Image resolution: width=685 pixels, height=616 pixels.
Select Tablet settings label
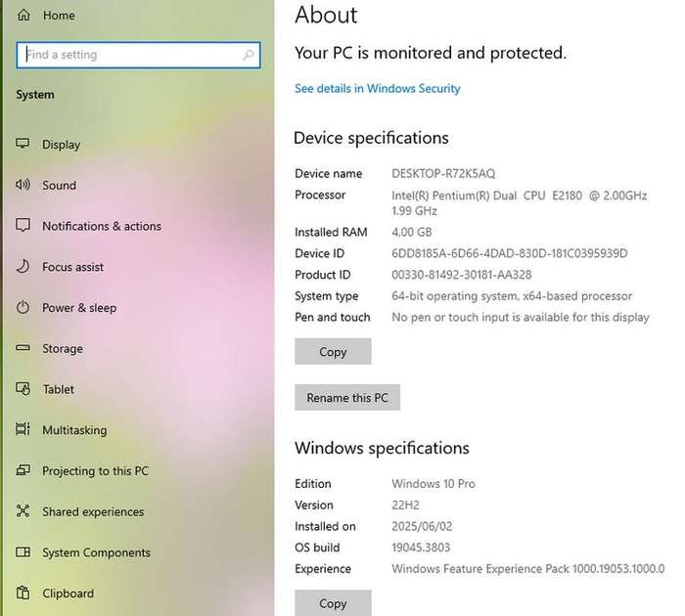pos(58,389)
